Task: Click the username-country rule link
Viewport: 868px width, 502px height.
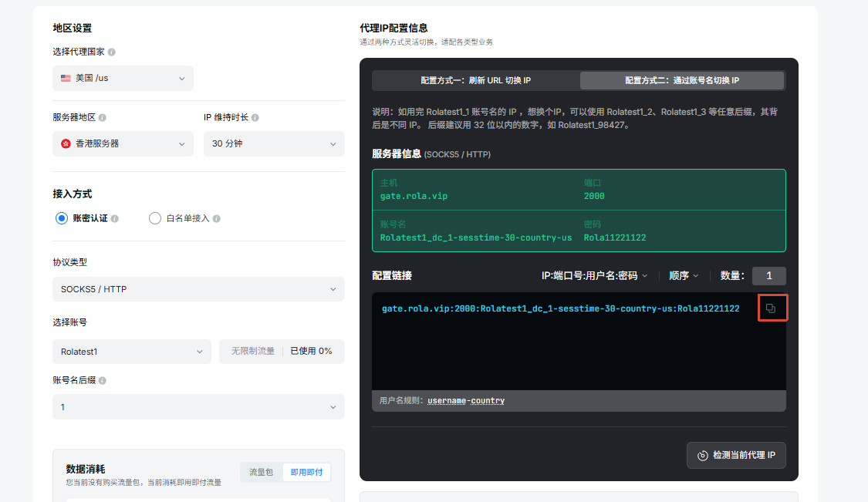Action: (466, 400)
